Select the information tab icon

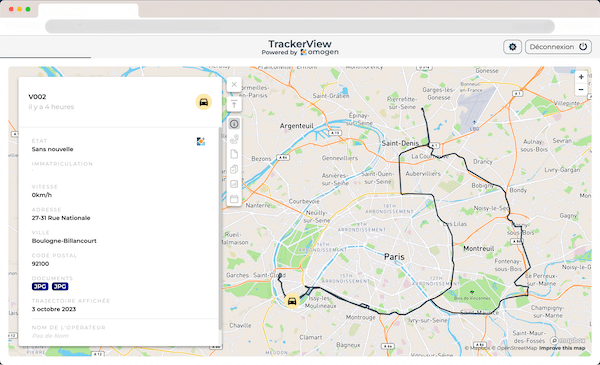pyautogui.click(x=234, y=124)
